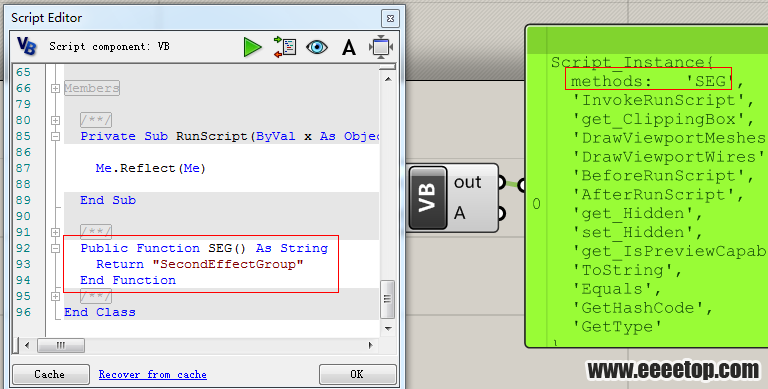Run the script with green play icon
768x389 pixels.
pos(253,47)
